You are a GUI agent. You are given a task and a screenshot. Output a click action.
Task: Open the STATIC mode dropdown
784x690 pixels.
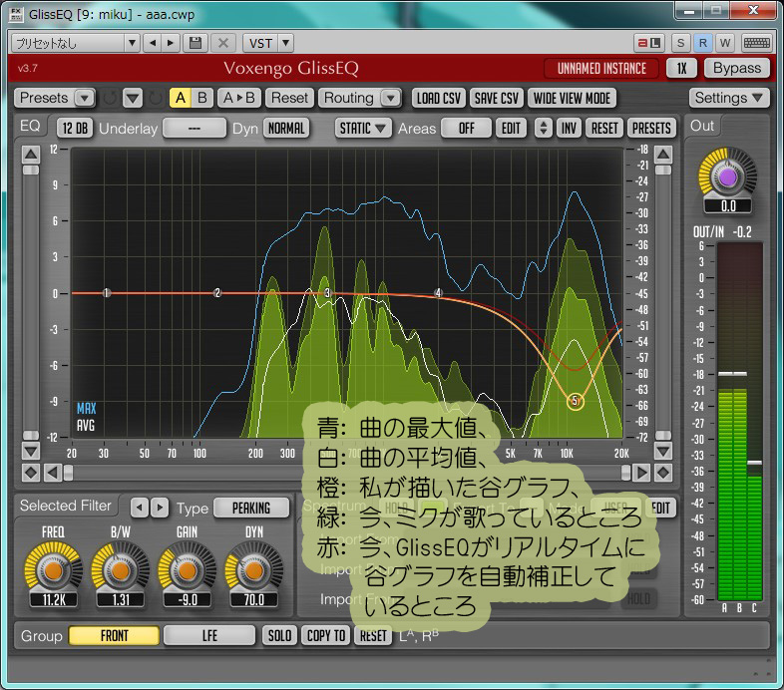point(362,128)
